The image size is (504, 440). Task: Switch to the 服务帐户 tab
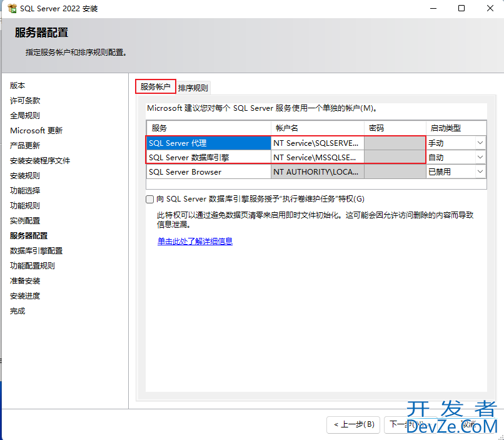(156, 86)
